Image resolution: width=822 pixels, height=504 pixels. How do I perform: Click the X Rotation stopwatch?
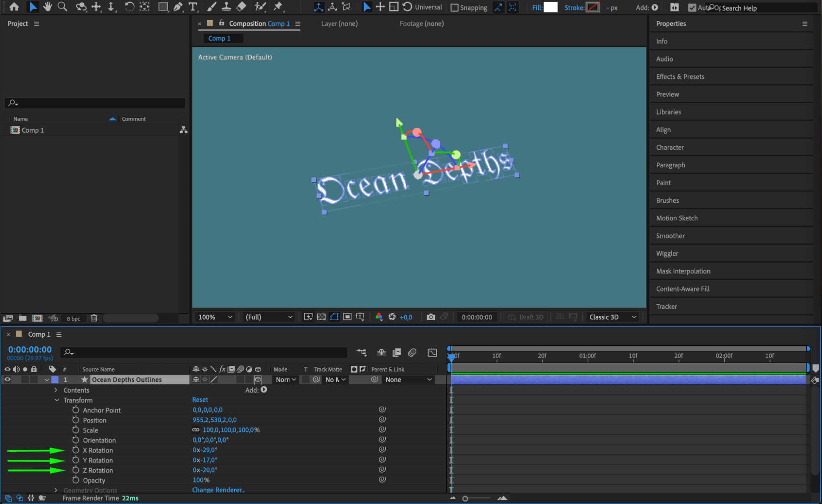tap(76, 450)
